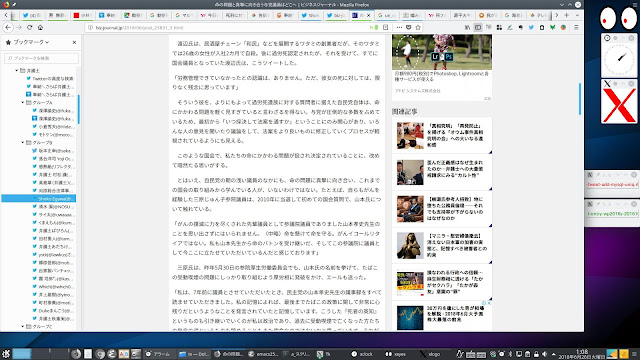Image resolution: width=640 pixels, height=360 pixels.
Task: Select the highlighted Shoko Egawa bookmark
Action: tap(39, 198)
